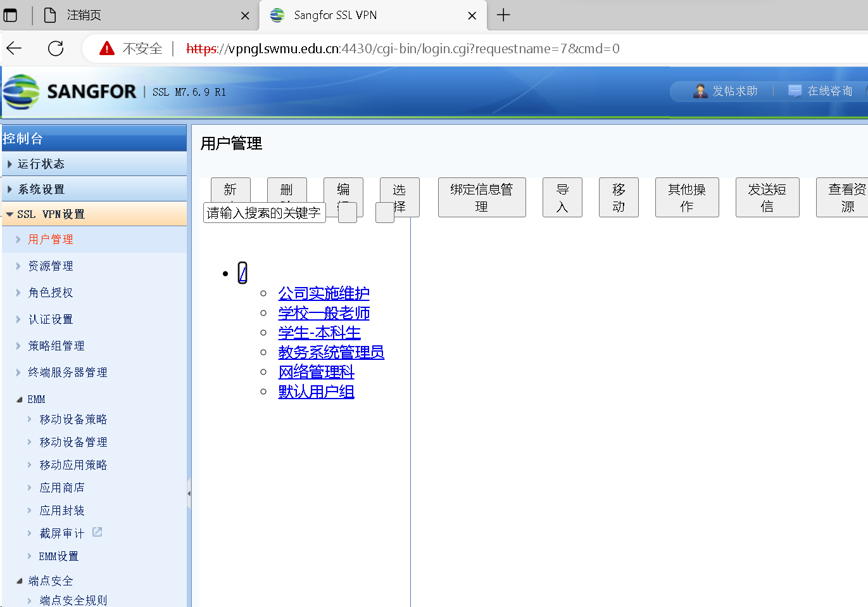The width and height of the screenshot is (868, 607).
Task: Click the SANGFOR logo
Action: tap(70, 92)
